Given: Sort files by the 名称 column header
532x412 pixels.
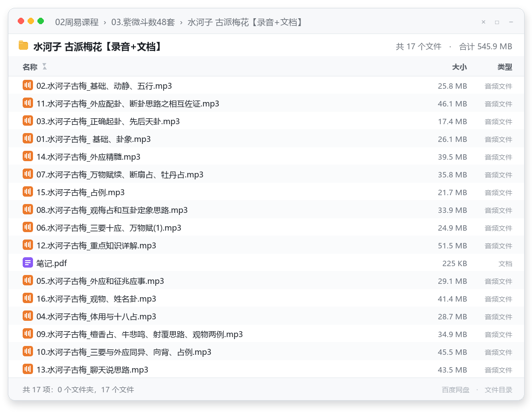Looking at the screenshot, I should pos(30,67).
